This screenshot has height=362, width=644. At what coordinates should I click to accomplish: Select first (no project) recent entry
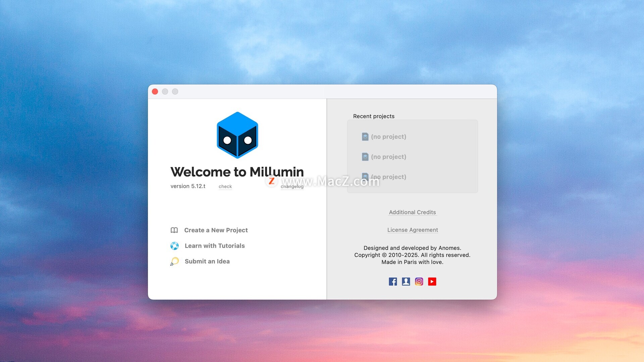click(x=388, y=137)
